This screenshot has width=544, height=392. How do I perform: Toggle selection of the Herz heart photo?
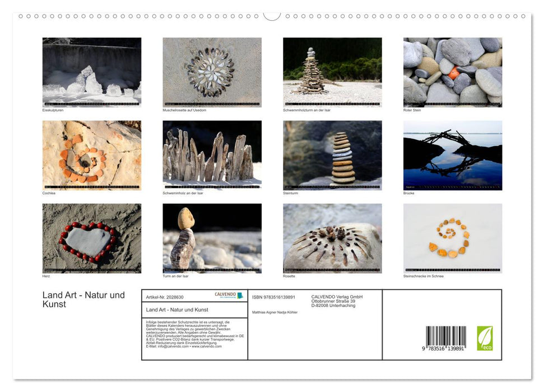[x=91, y=237]
